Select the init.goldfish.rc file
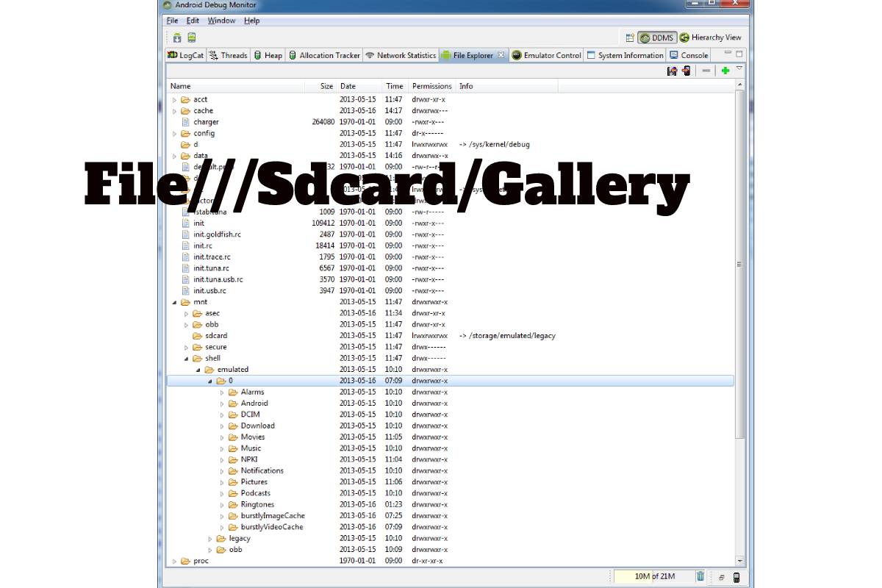Image resolution: width=882 pixels, height=588 pixels. click(217, 234)
